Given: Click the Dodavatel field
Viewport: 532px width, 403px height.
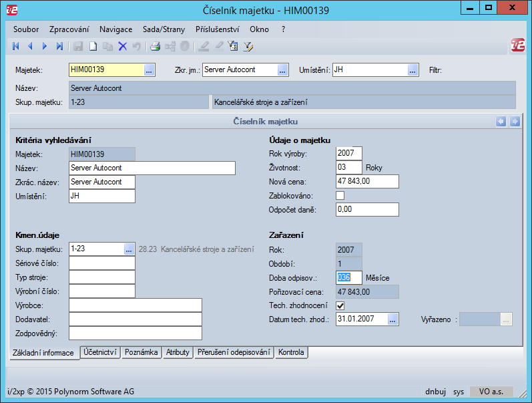Looking at the screenshot, I should (136, 319).
